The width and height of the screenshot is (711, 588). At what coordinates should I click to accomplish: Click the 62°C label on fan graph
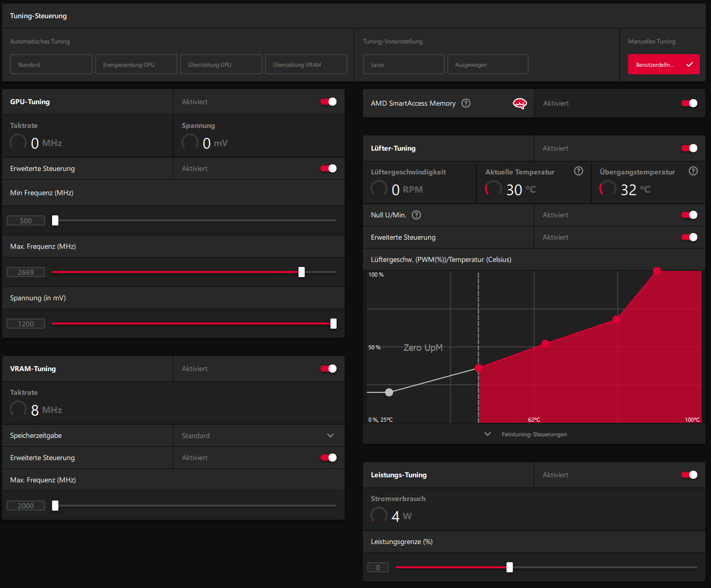pos(534,420)
